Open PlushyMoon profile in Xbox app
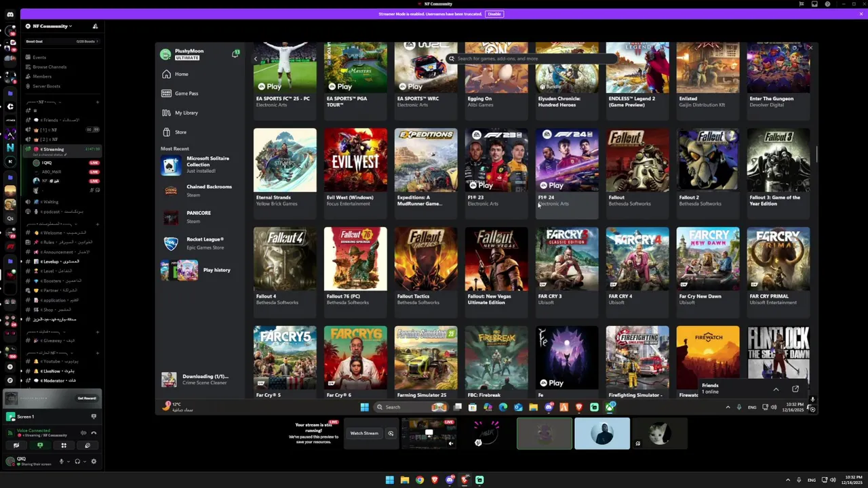Screen dimensions: 868x488 tap(182, 54)
